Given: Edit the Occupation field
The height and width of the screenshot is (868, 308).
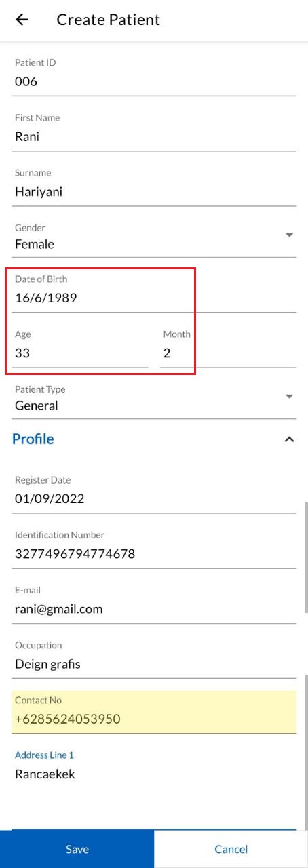Looking at the screenshot, I should [x=154, y=656].
